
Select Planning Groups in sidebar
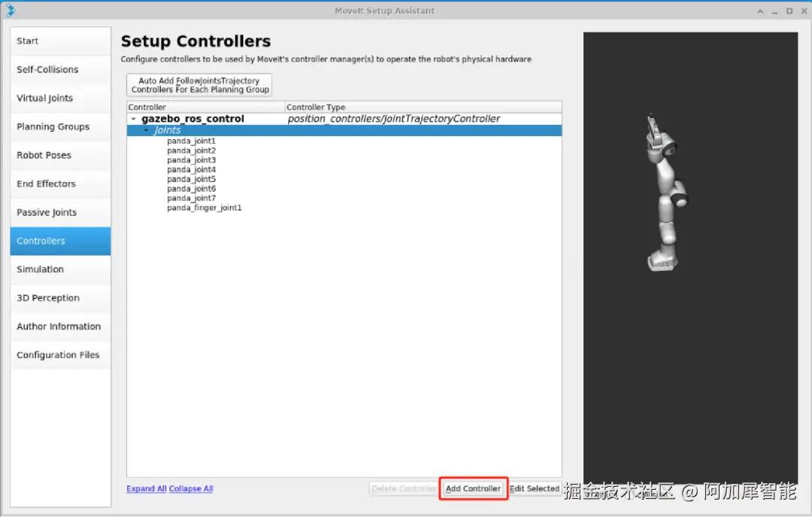point(60,126)
